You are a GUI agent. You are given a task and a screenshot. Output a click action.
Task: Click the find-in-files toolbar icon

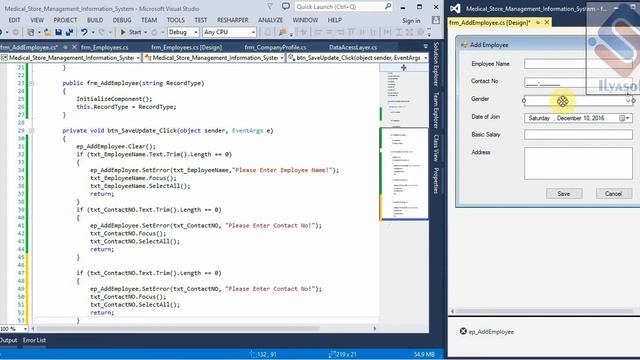[x=282, y=32]
